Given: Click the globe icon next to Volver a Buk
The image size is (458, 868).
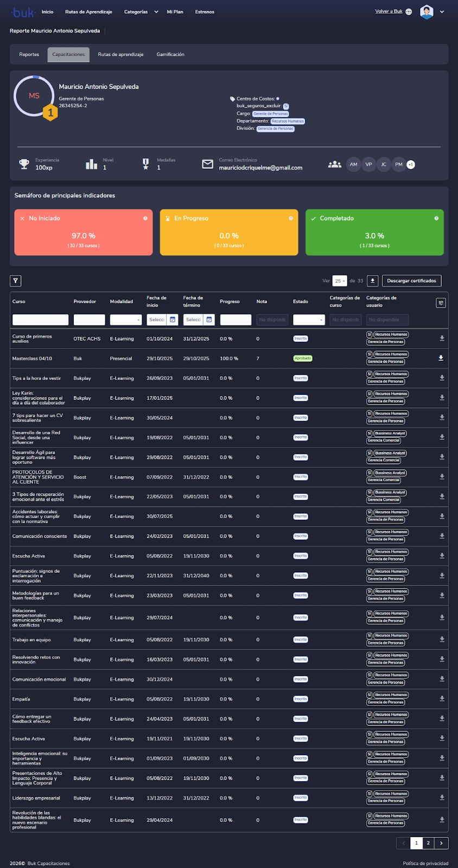Looking at the screenshot, I should tap(409, 11).
